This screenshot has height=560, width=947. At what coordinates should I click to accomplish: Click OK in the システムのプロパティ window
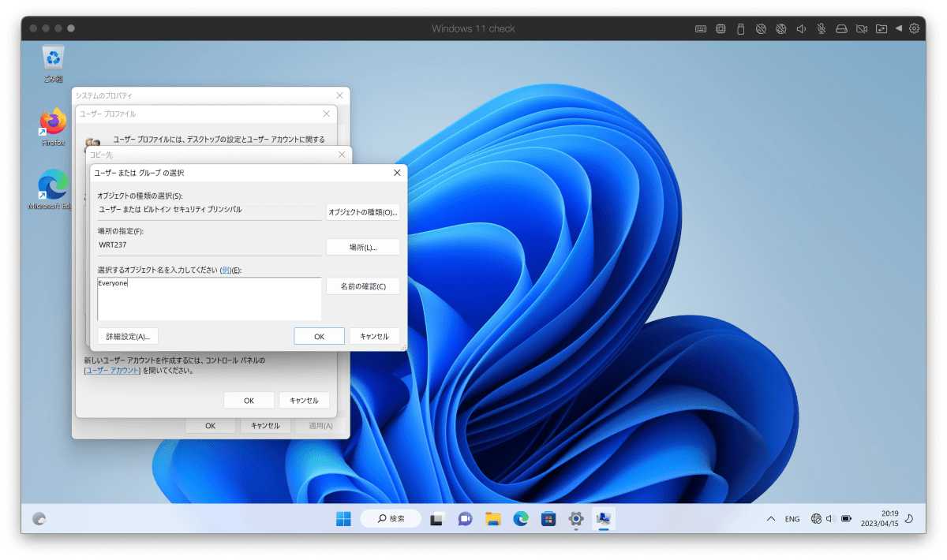point(210,426)
